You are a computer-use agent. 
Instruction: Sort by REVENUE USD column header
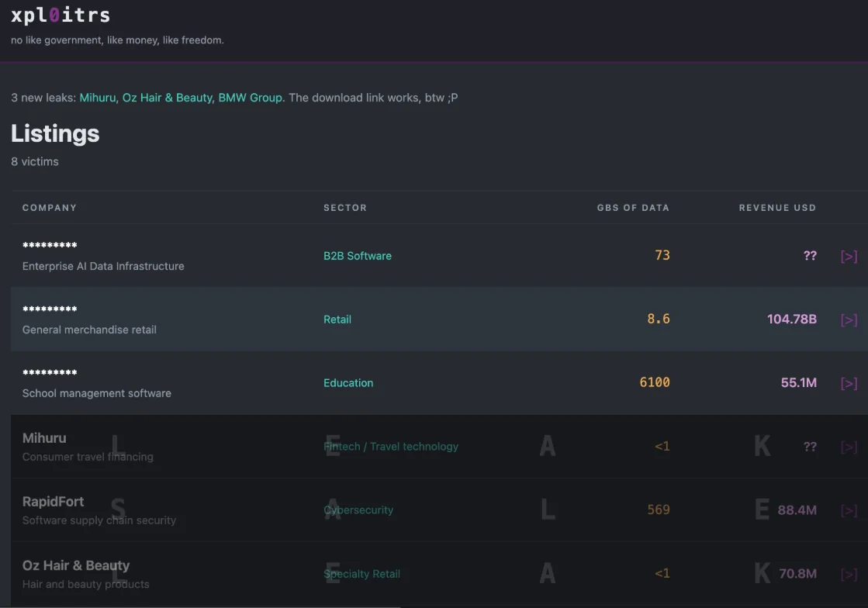pos(777,208)
